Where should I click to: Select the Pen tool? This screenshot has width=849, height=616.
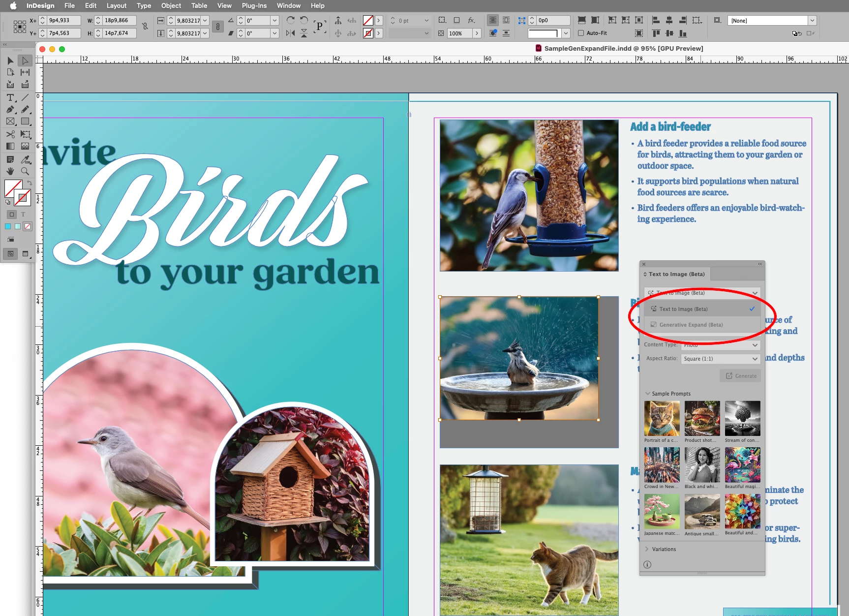[10, 109]
